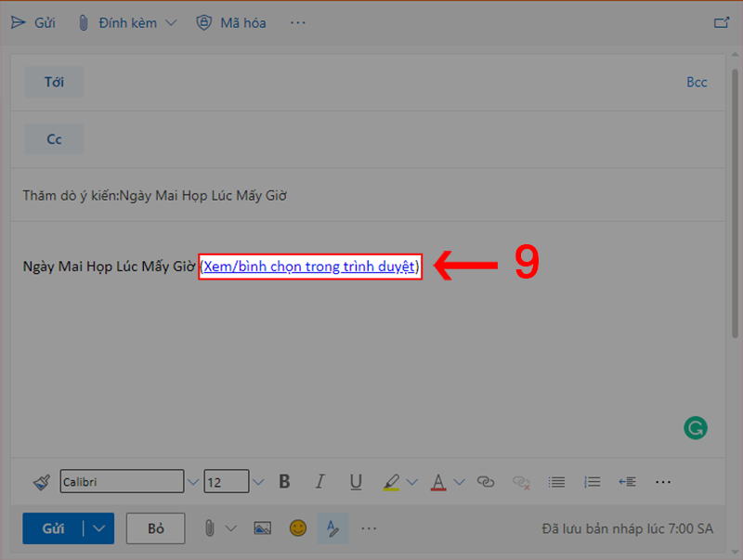Apply bulleted list formatting
The width and height of the screenshot is (743, 560).
click(x=556, y=482)
